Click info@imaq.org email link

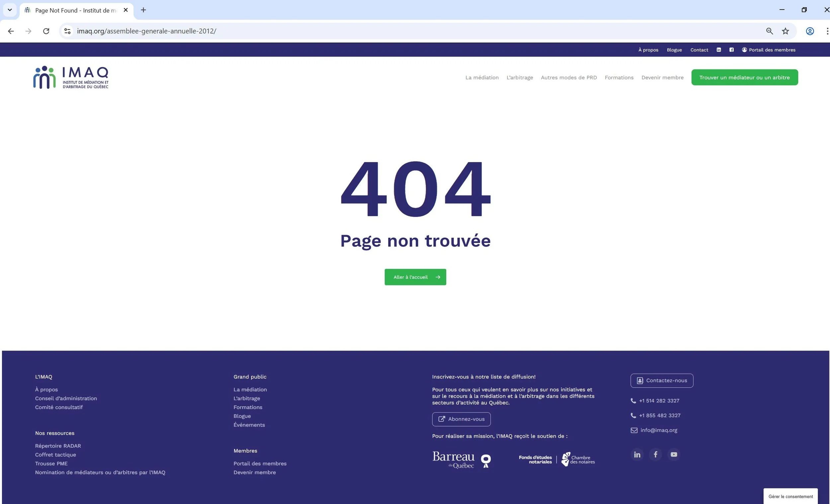(654, 430)
